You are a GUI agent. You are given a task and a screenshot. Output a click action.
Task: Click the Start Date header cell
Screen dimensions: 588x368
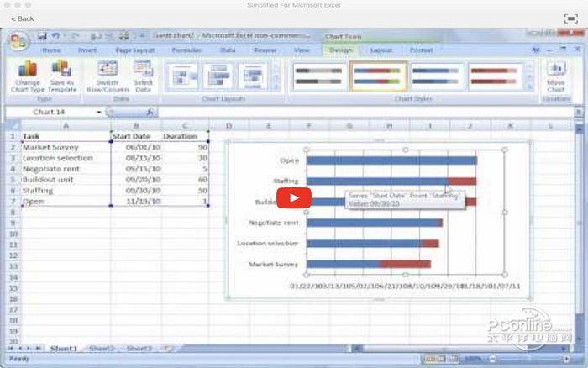136,136
